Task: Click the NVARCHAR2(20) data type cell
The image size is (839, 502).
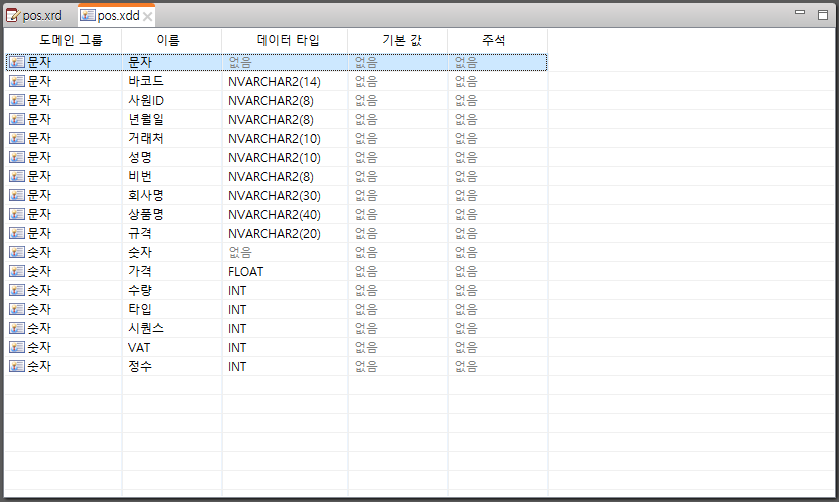Action: coord(285,233)
